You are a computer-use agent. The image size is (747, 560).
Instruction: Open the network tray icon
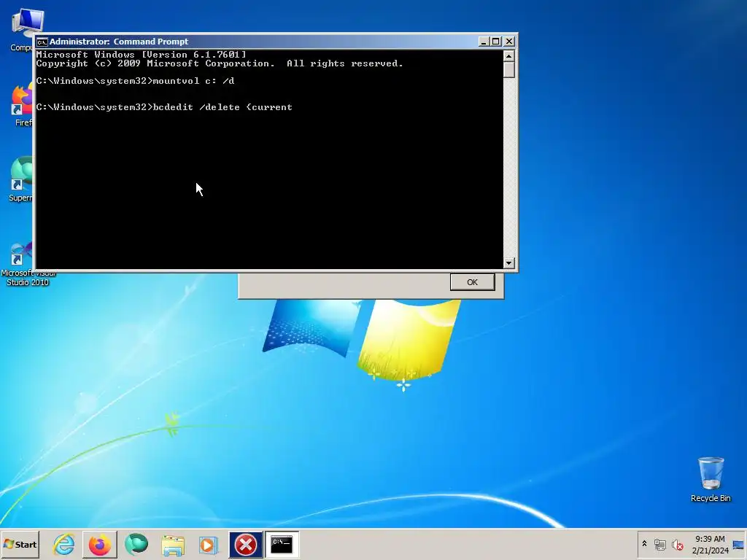click(x=659, y=544)
